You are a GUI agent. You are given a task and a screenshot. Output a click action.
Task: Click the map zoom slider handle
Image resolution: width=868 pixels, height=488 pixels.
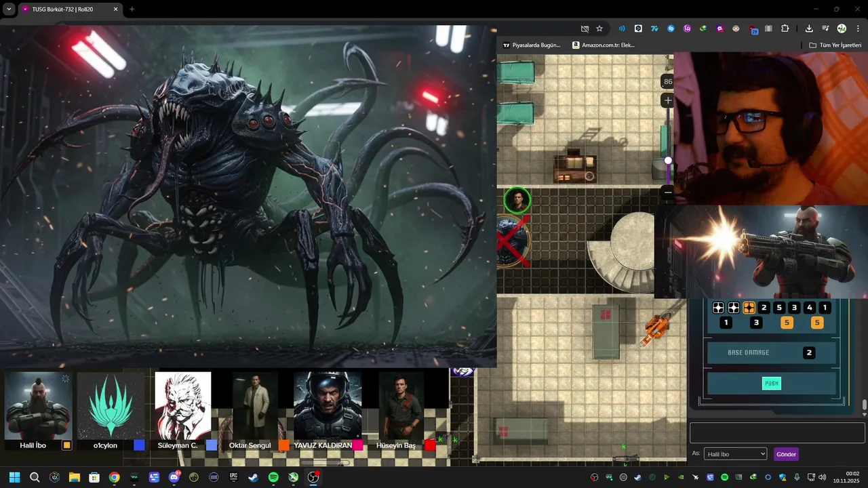(668, 161)
